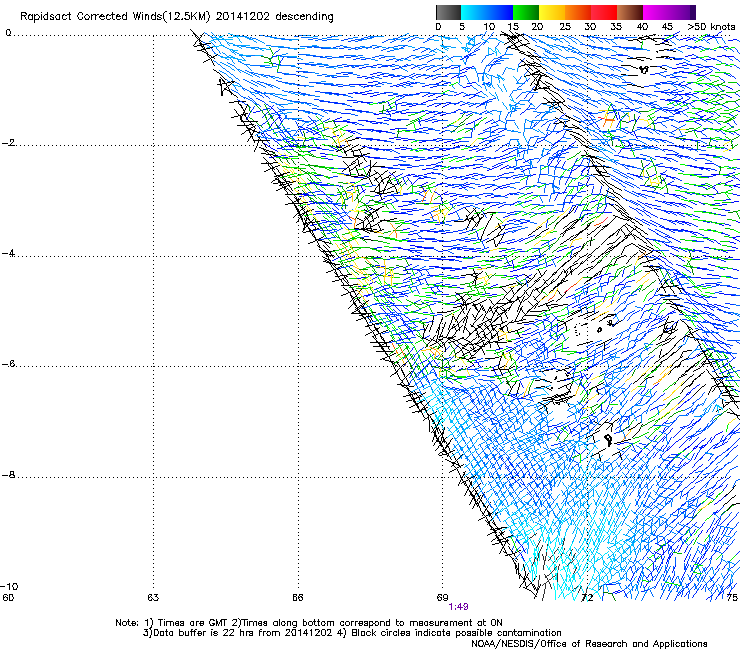Screen dimensions: 740x650
Task: Click the latitude axis label '-4'
Action: pyautogui.click(x=9, y=253)
